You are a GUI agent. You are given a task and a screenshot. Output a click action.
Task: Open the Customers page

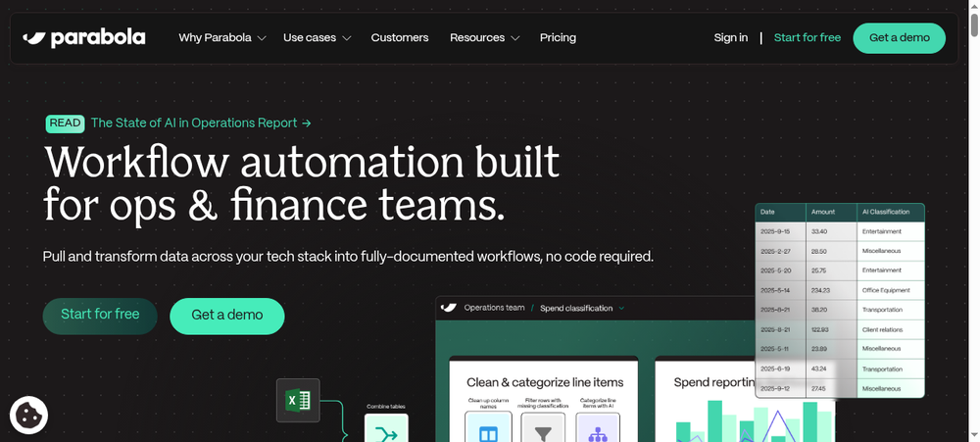tap(400, 38)
